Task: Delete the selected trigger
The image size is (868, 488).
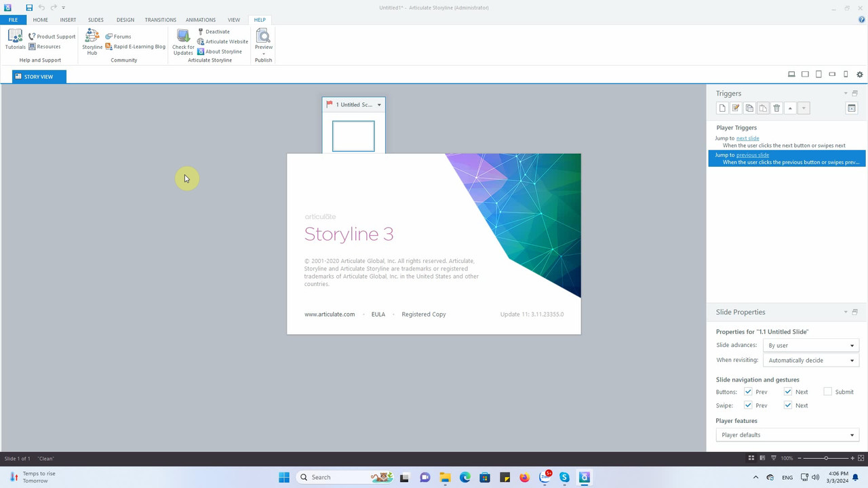Action: pos(776,108)
